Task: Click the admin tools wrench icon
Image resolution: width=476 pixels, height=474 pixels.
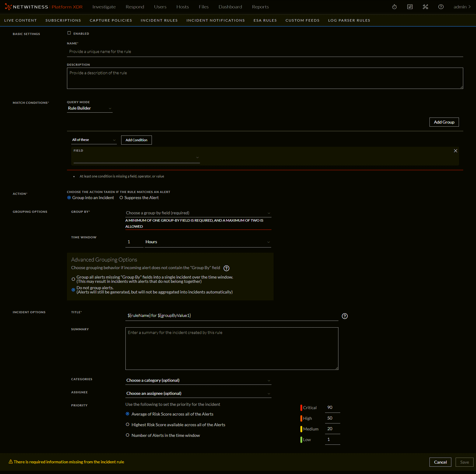Action: click(425, 7)
